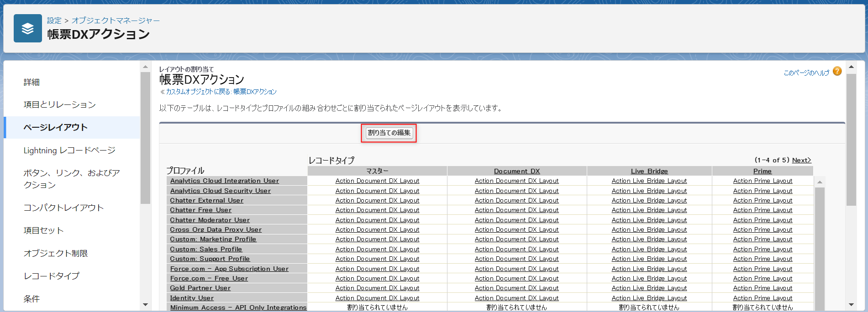Image resolution: width=868 pixels, height=312 pixels.
Task: Select 項目とリレーション in sidebar
Action: point(59,105)
